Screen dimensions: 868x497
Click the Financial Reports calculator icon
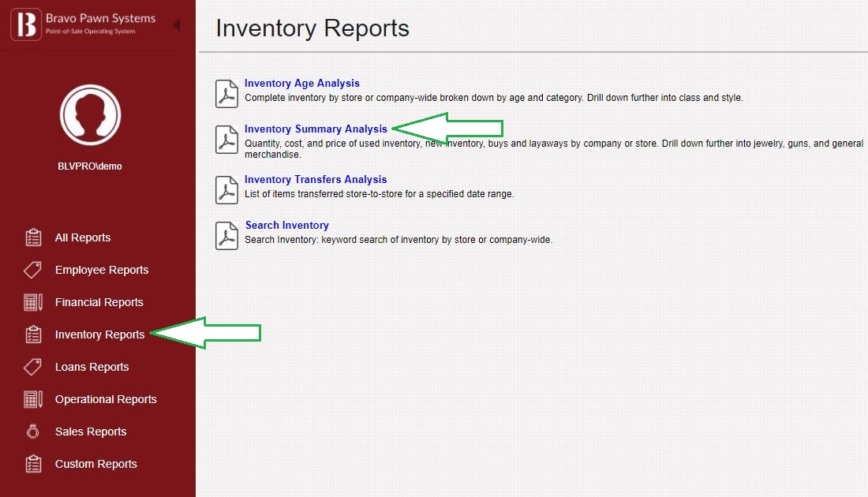coord(33,302)
